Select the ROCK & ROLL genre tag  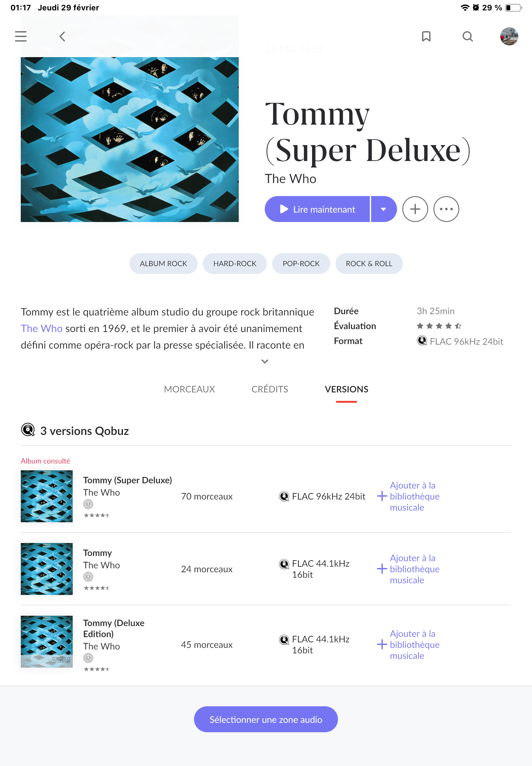click(x=369, y=264)
